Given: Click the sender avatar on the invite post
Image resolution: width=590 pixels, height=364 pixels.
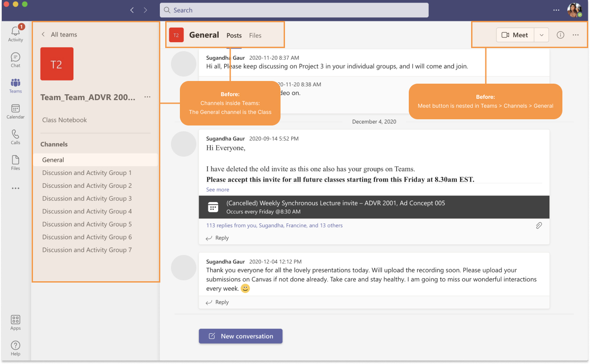Looking at the screenshot, I should tap(183, 144).
